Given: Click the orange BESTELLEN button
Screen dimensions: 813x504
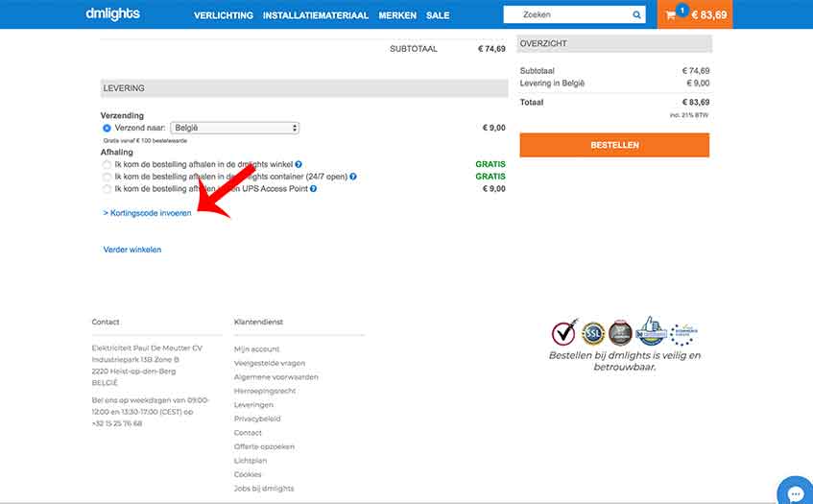Looking at the screenshot, I should point(614,145).
